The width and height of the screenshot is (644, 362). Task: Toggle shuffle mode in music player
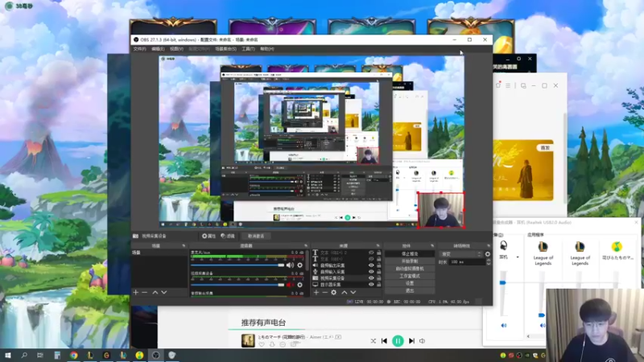[x=373, y=340]
